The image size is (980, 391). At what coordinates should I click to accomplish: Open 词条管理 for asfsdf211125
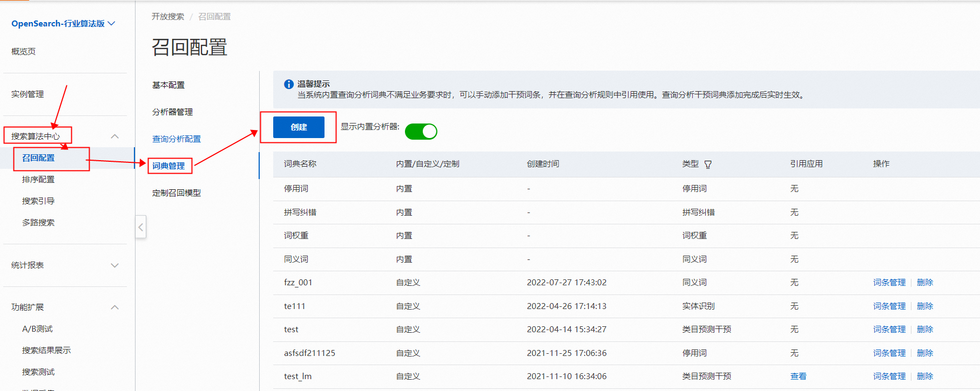[x=889, y=353]
